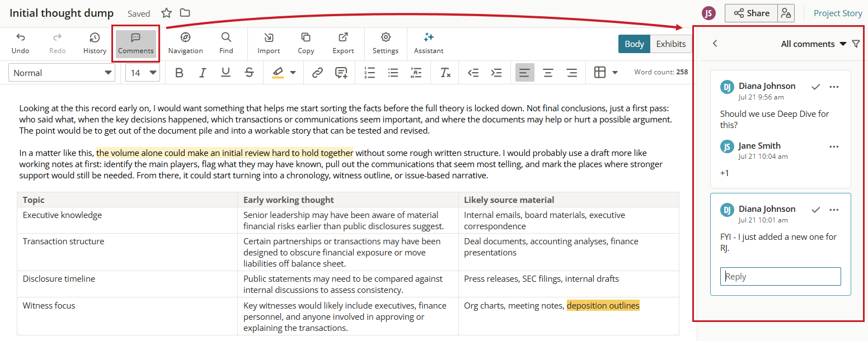Insert a hyperlink
Image resolution: width=868 pixels, height=341 pixels.
pyautogui.click(x=317, y=73)
